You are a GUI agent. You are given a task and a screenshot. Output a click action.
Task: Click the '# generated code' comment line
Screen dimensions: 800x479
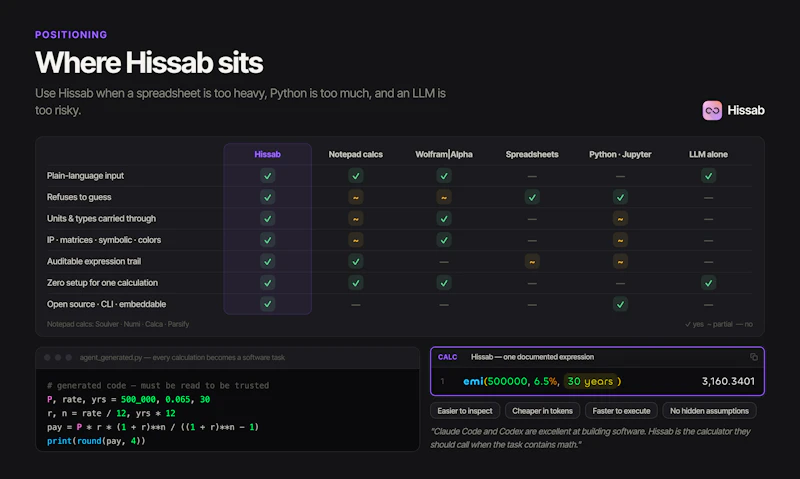point(158,386)
